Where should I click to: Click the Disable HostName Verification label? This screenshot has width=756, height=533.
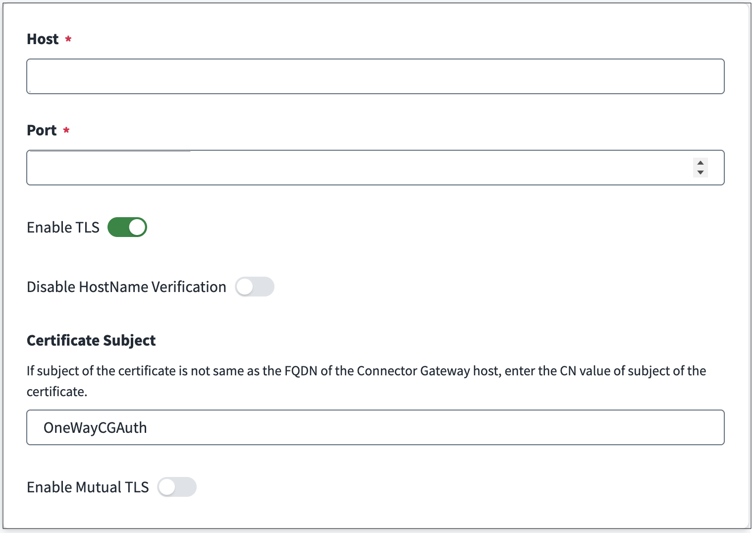126,287
